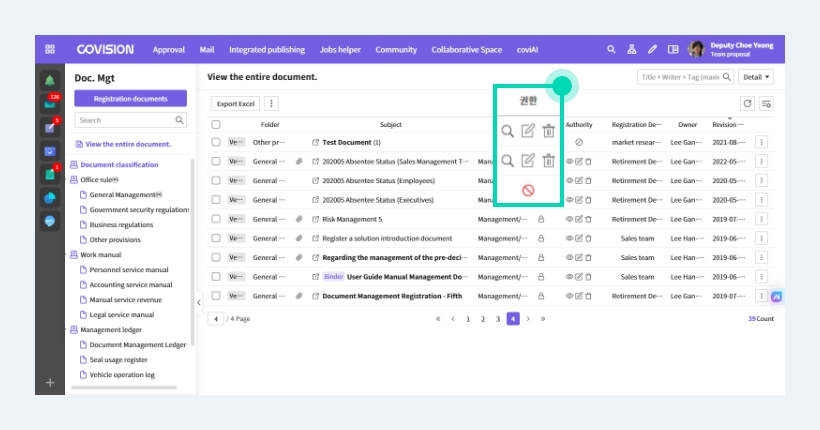820x430 pixels.
Task: Click the grid apps launcher icon
Action: coord(50,49)
